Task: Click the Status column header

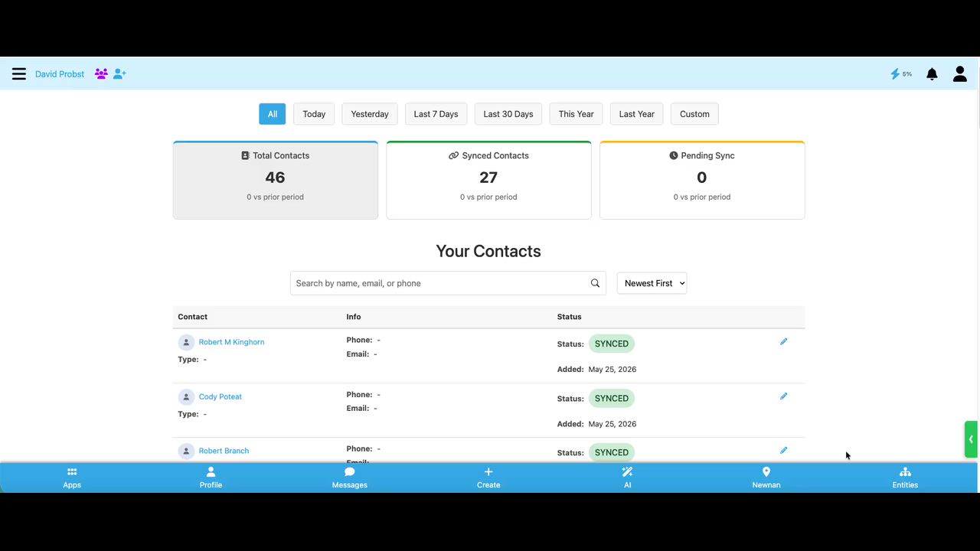Action: [x=570, y=317]
